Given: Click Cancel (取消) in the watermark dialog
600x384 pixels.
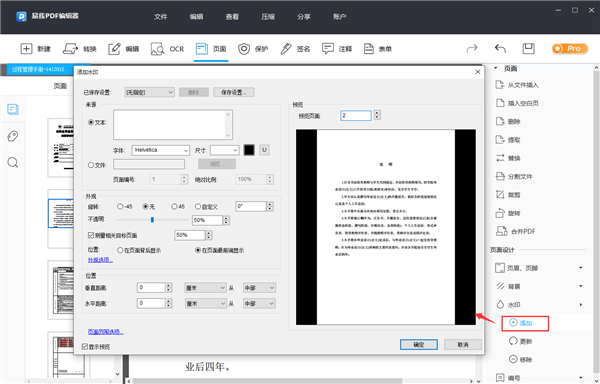Looking at the screenshot, I should click(463, 345).
